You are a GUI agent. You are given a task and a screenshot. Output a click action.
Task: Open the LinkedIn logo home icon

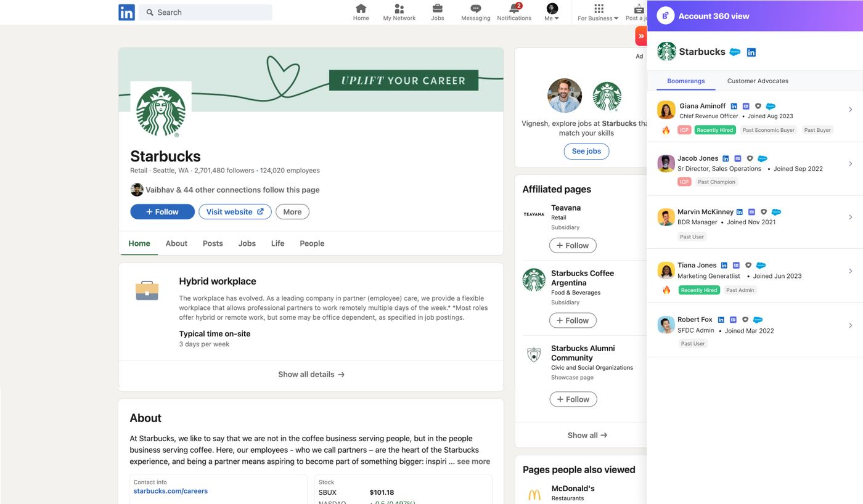[126, 12]
